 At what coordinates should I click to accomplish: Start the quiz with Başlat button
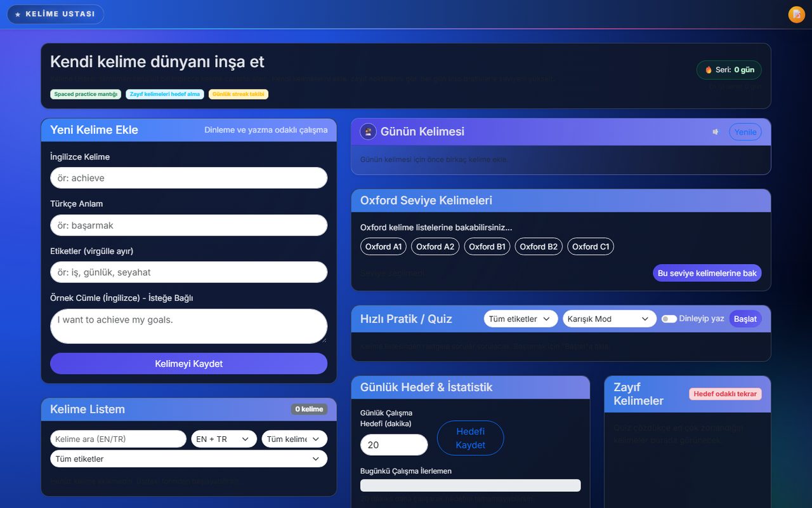click(x=745, y=319)
